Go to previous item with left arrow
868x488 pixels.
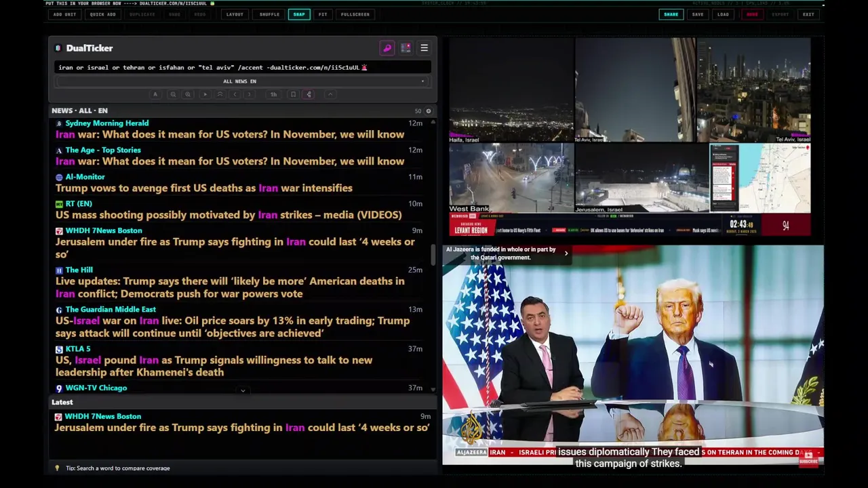point(235,94)
